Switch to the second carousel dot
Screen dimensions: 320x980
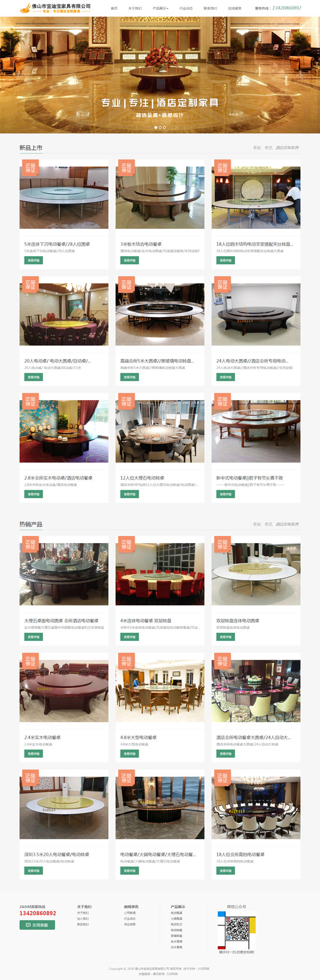click(x=160, y=128)
